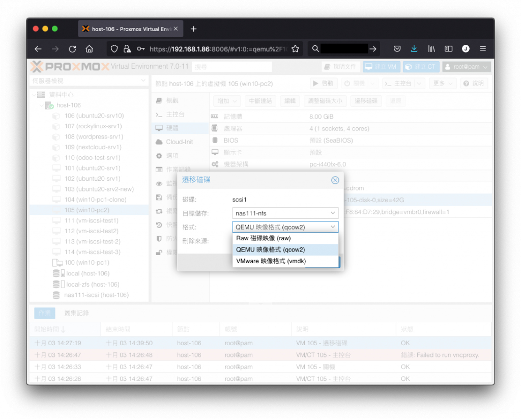Collapse the 格式 combo box arrow
The image size is (521, 420).
click(x=333, y=227)
